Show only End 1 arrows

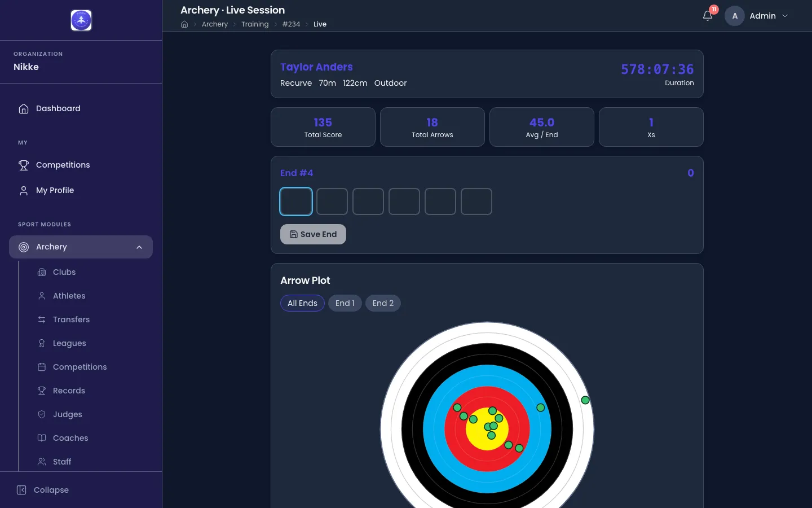pyautogui.click(x=345, y=303)
